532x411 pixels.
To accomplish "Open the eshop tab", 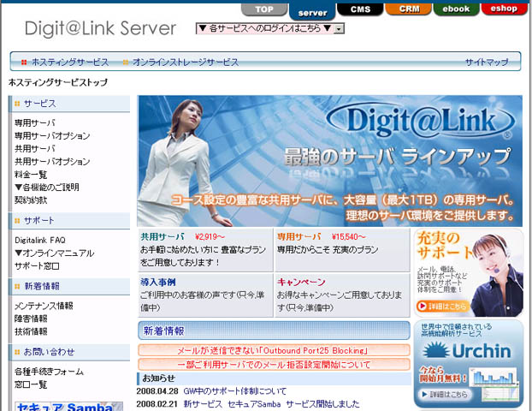I will [504, 9].
